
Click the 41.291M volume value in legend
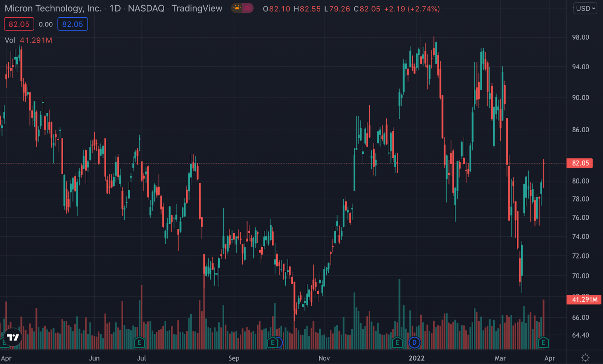pos(36,40)
